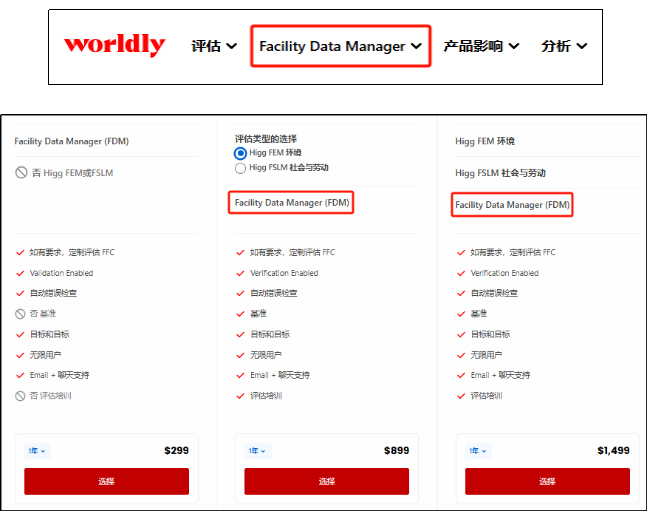Click the Higg FEM 环境 heading in $1,499 plan

tap(485, 142)
